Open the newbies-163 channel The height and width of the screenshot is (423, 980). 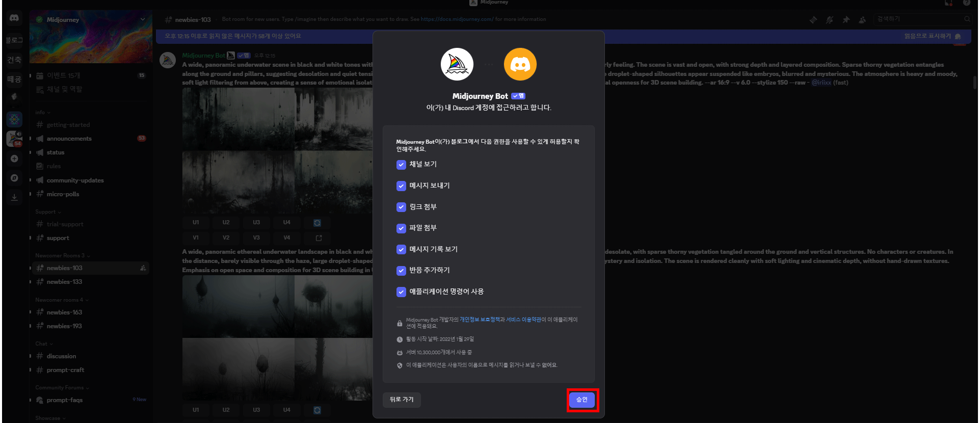click(90, 312)
